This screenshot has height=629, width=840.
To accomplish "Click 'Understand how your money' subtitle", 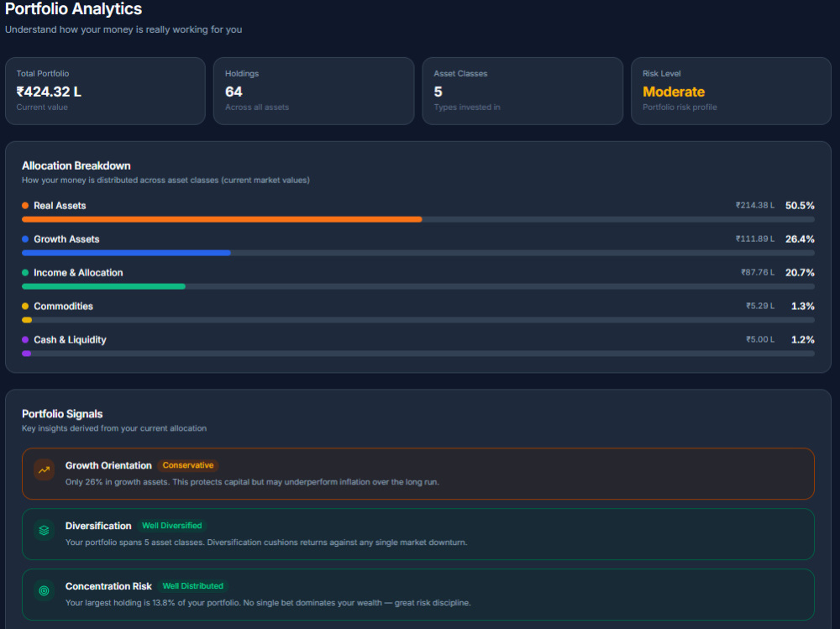I will (123, 29).
